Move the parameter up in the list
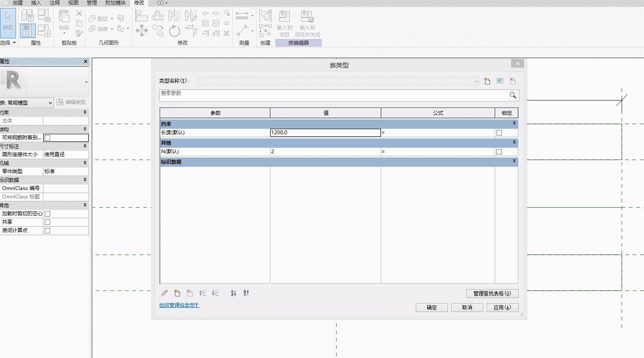 tap(203, 293)
